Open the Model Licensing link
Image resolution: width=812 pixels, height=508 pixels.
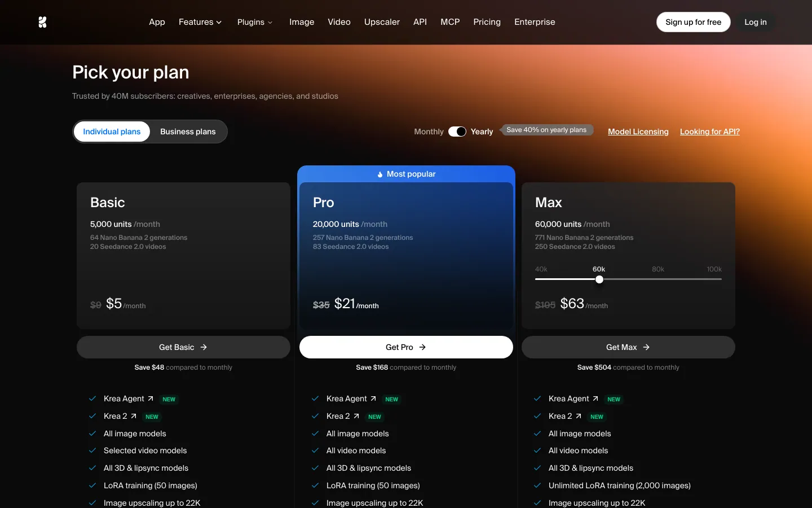point(638,132)
